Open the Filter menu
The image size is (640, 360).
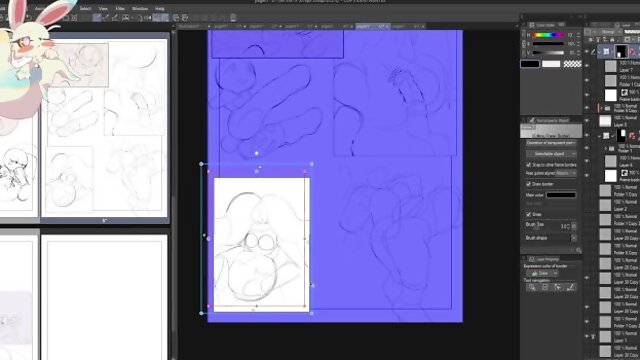(120, 9)
